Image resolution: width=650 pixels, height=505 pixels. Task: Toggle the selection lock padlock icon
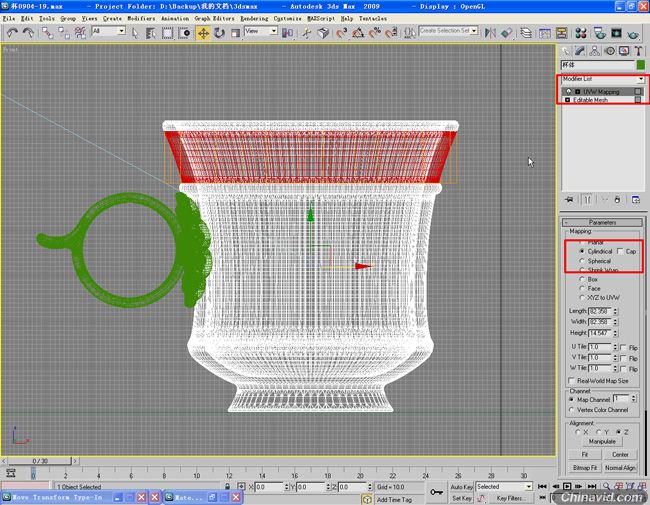pos(227,486)
